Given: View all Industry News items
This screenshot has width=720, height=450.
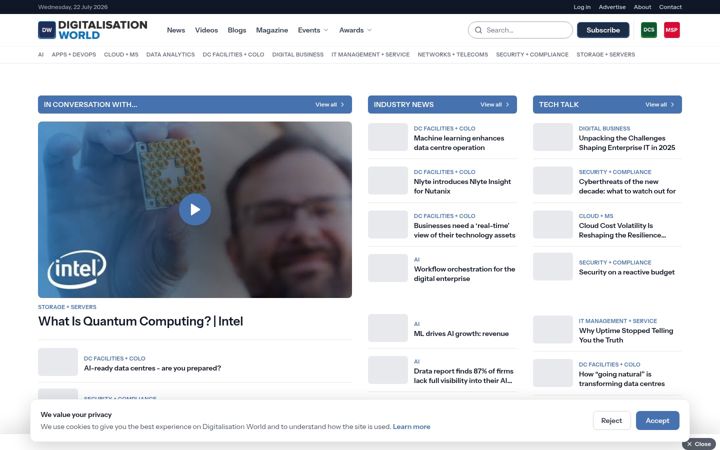Looking at the screenshot, I should pos(495,105).
